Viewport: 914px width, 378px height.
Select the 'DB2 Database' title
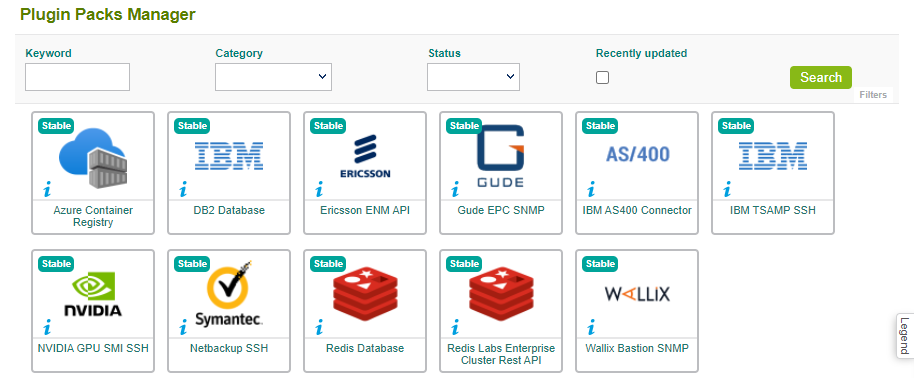coord(229,210)
